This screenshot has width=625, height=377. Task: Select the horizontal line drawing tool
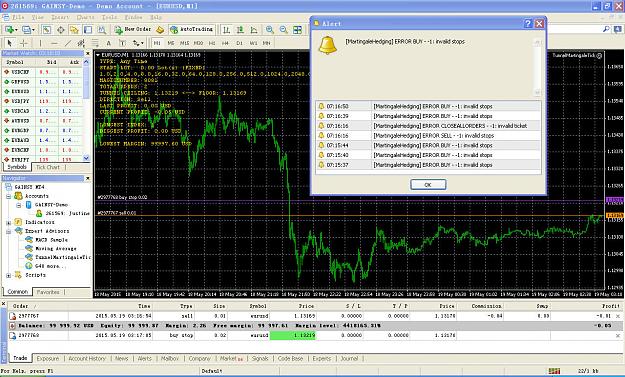pos(54,43)
